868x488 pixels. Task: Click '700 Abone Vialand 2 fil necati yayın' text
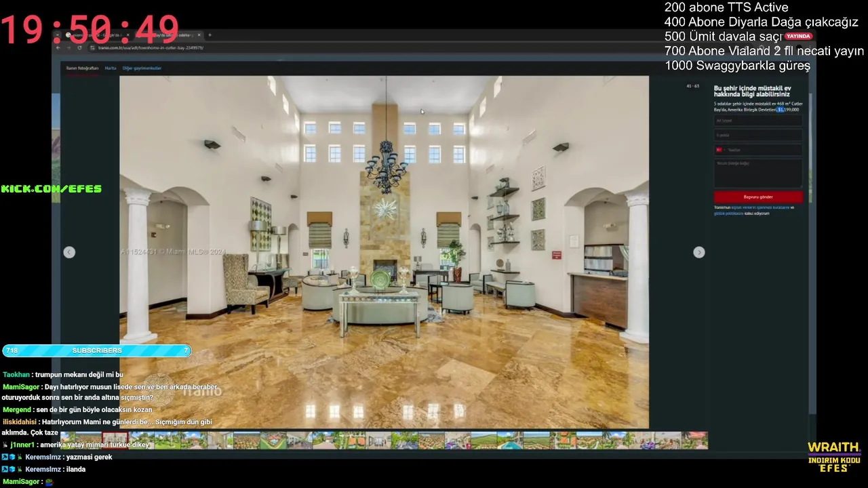click(x=764, y=51)
